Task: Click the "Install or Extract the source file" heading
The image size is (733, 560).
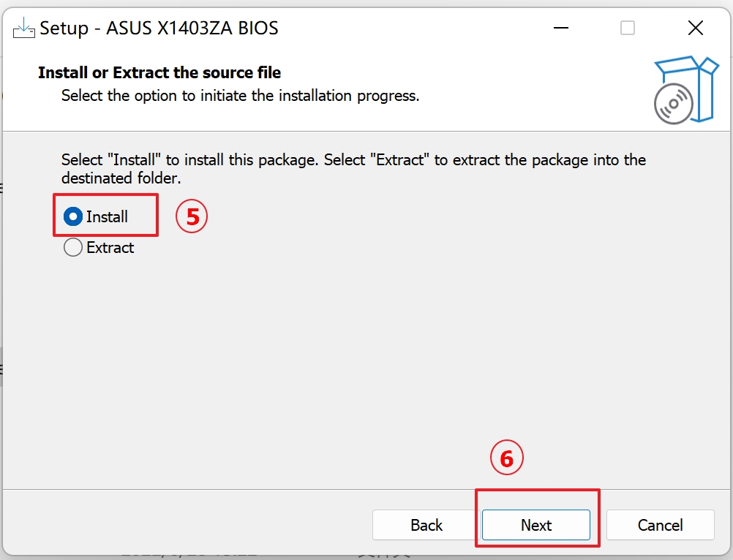Action: pos(159,73)
